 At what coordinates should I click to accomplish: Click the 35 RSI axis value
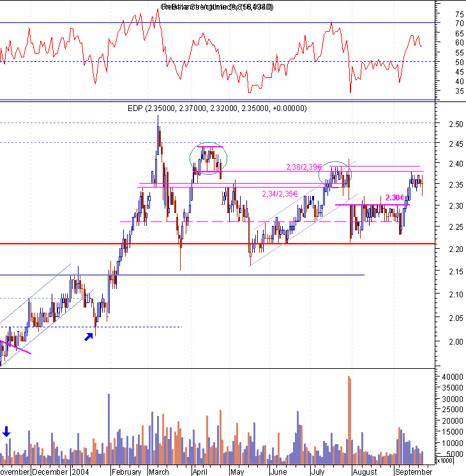coord(460,91)
